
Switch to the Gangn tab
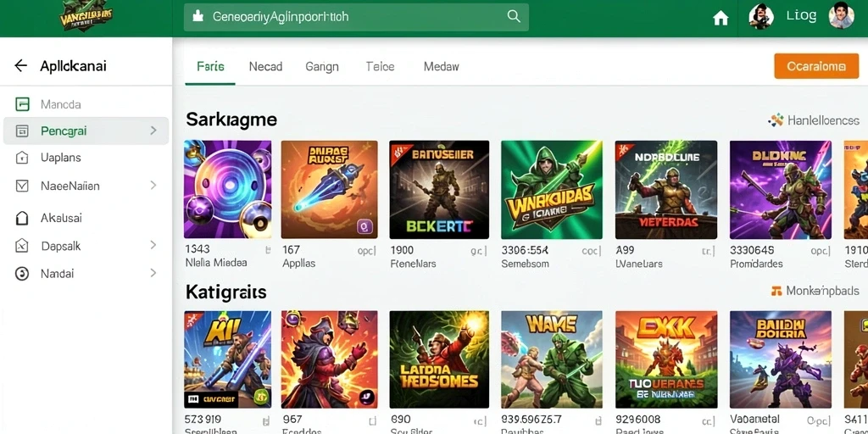click(x=321, y=67)
